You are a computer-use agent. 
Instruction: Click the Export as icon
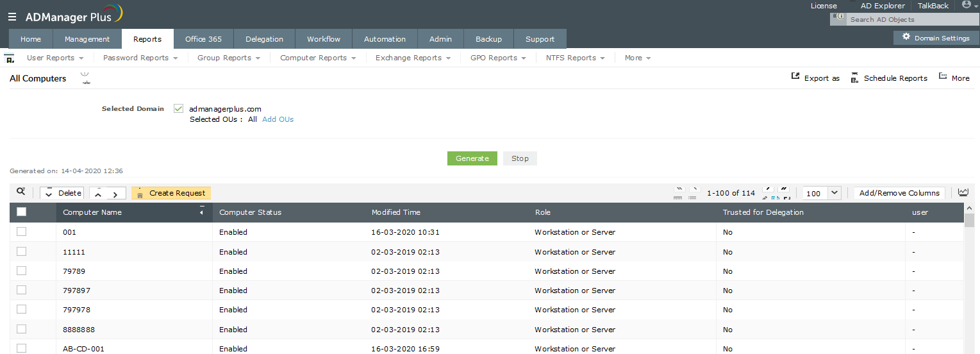pyautogui.click(x=795, y=77)
